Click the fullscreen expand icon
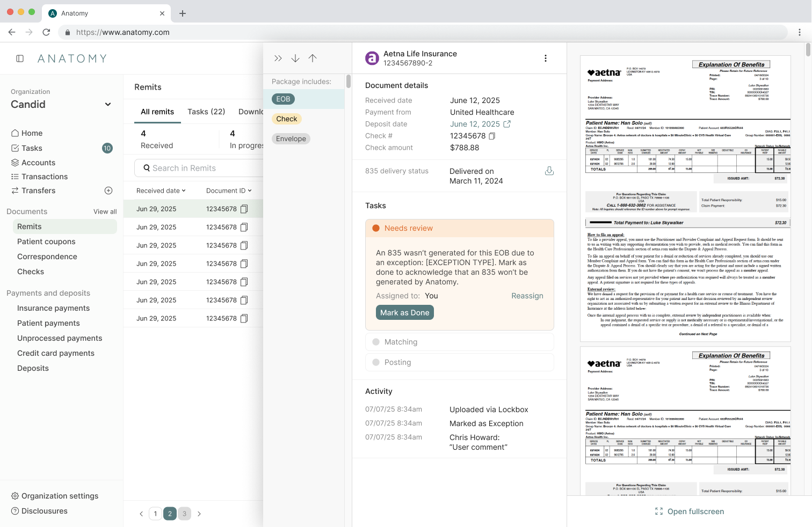This screenshot has width=812, height=527. click(x=659, y=511)
